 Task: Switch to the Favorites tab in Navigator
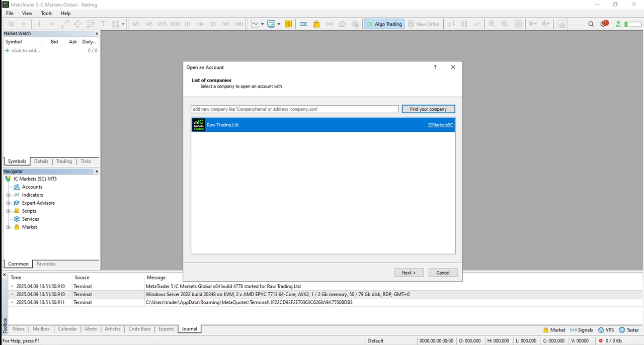46,264
